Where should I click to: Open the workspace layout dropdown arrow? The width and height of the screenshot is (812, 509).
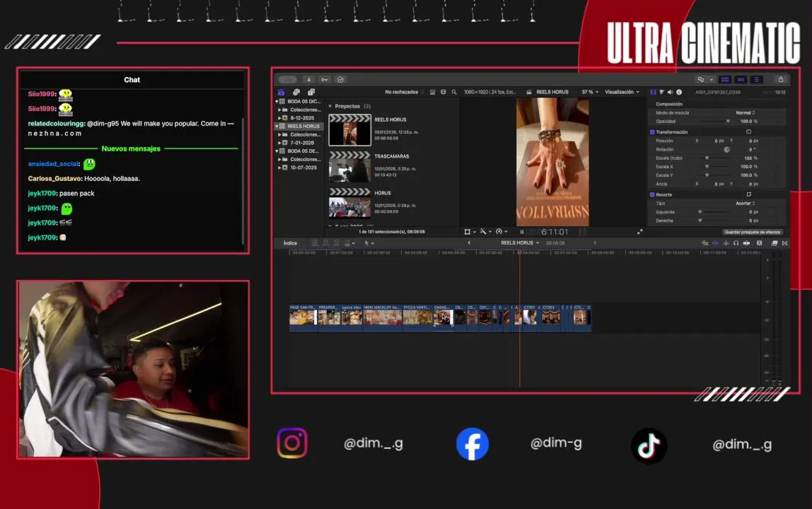[711, 79]
